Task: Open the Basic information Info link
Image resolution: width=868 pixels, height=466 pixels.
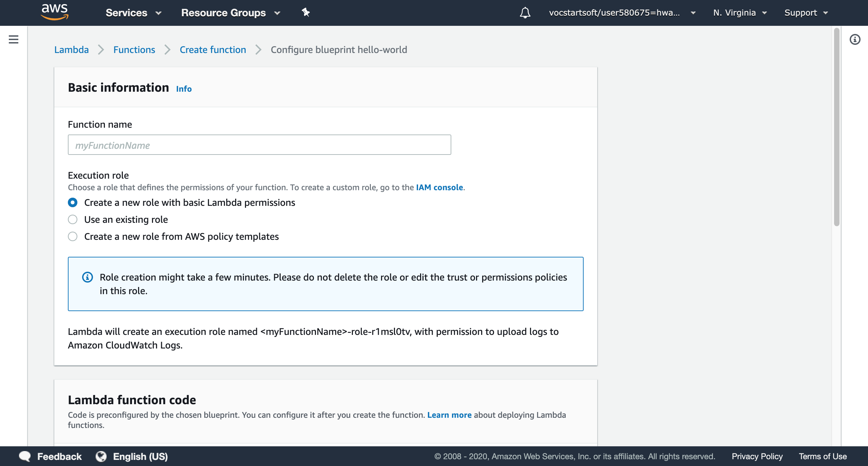Action: coord(184,89)
